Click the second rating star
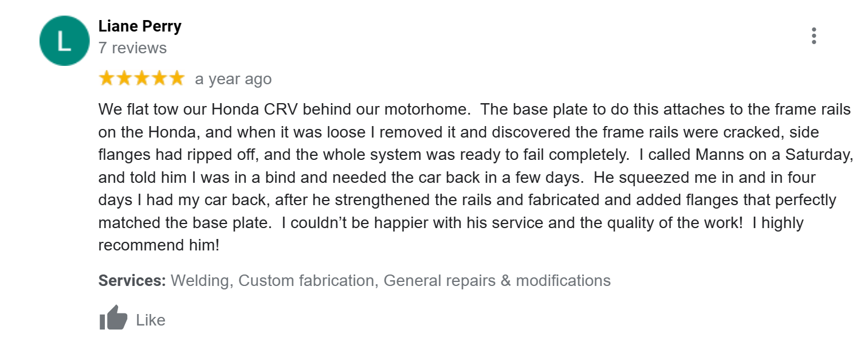The width and height of the screenshot is (868, 349). coord(124,79)
